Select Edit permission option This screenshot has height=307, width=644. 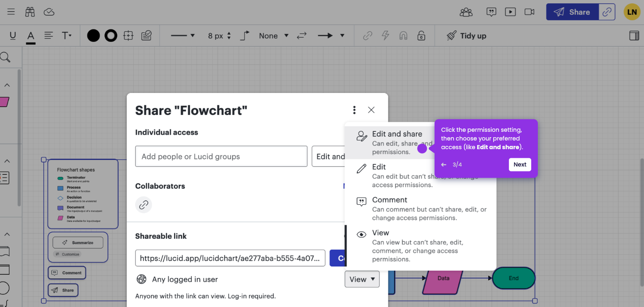click(420, 176)
